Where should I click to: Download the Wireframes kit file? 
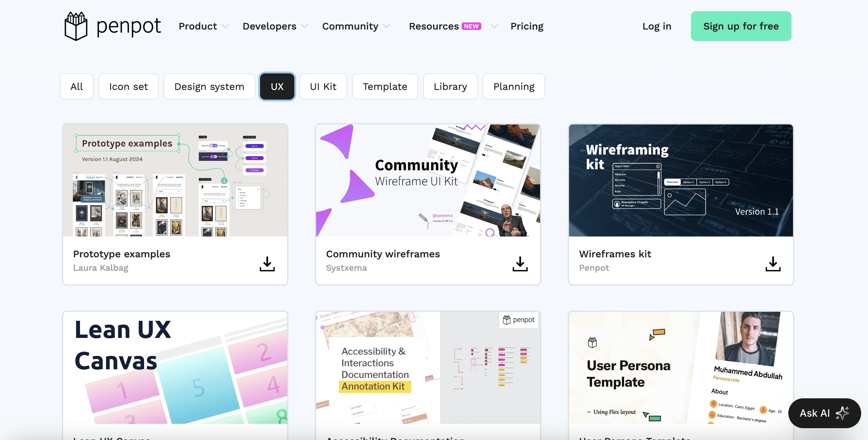tap(772, 264)
